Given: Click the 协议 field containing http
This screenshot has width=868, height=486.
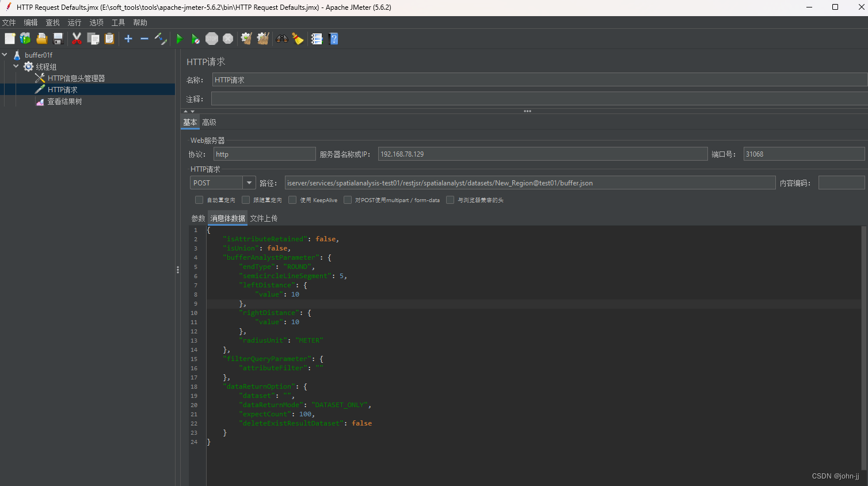Looking at the screenshot, I should coord(265,154).
